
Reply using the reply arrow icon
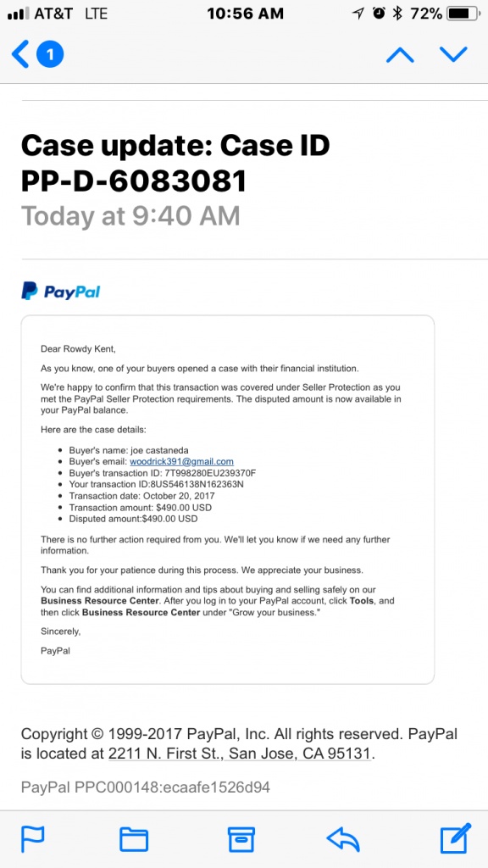pyautogui.click(x=343, y=839)
